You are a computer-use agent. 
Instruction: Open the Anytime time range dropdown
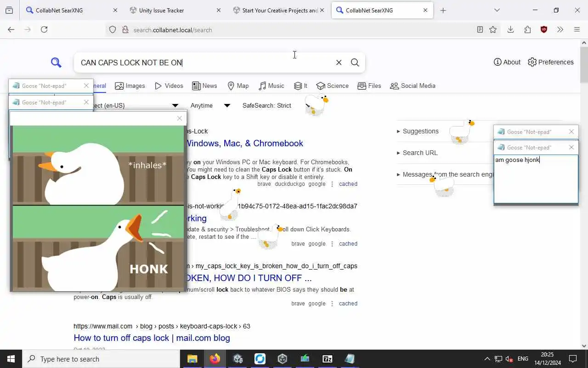[x=210, y=105]
